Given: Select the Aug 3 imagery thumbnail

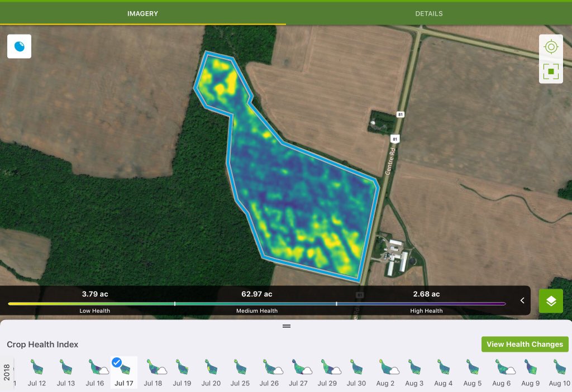Looking at the screenshot, I should (414, 372).
